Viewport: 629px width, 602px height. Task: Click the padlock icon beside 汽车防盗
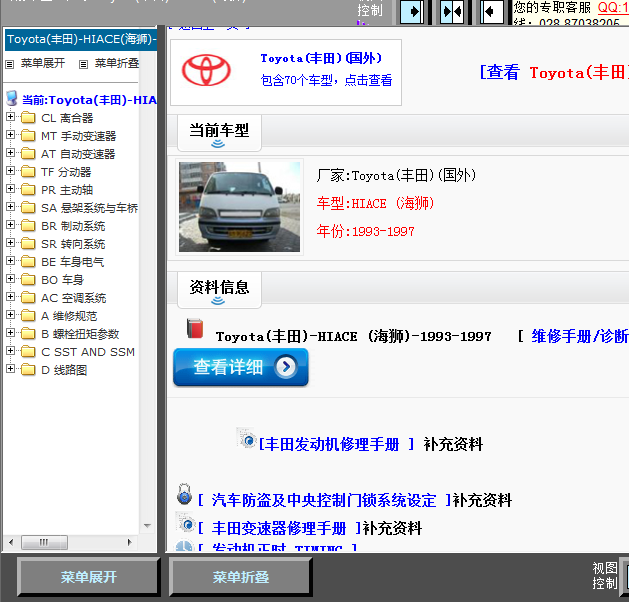185,494
